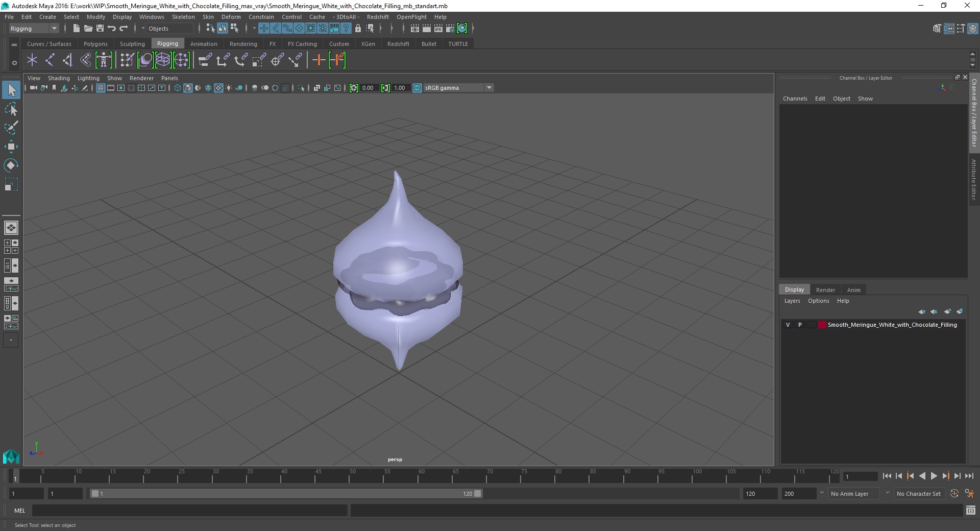Select the Move tool in toolbox
The image size is (980, 531).
click(11, 147)
